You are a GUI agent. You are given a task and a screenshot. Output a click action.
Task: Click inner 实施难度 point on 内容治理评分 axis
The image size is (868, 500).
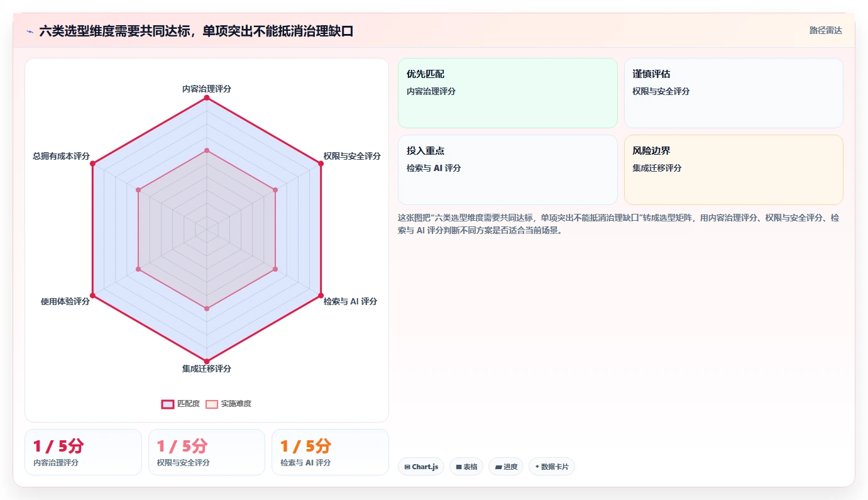click(207, 150)
